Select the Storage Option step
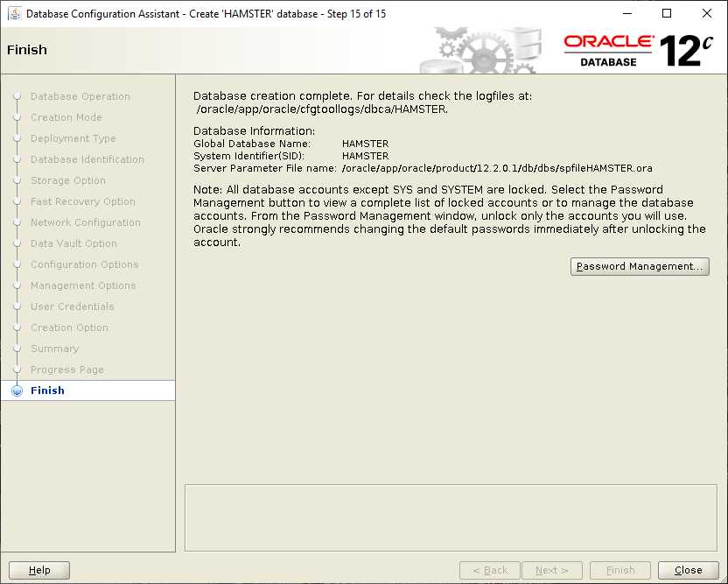Image resolution: width=728 pixels, height=584 pixels. [68, 180]
